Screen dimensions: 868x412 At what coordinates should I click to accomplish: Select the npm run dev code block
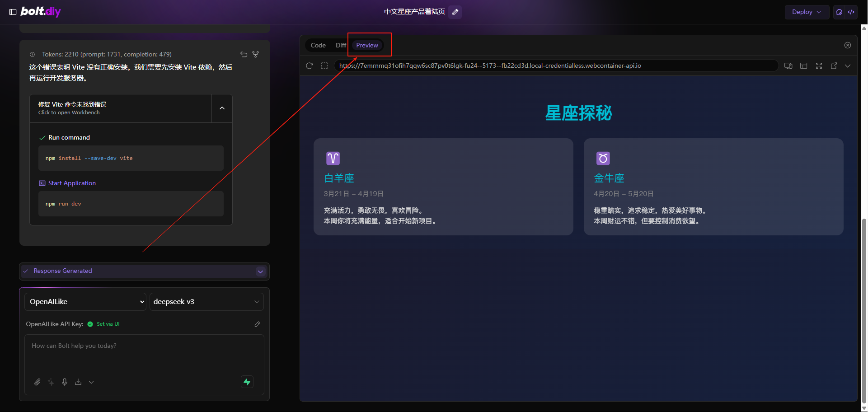131,204
